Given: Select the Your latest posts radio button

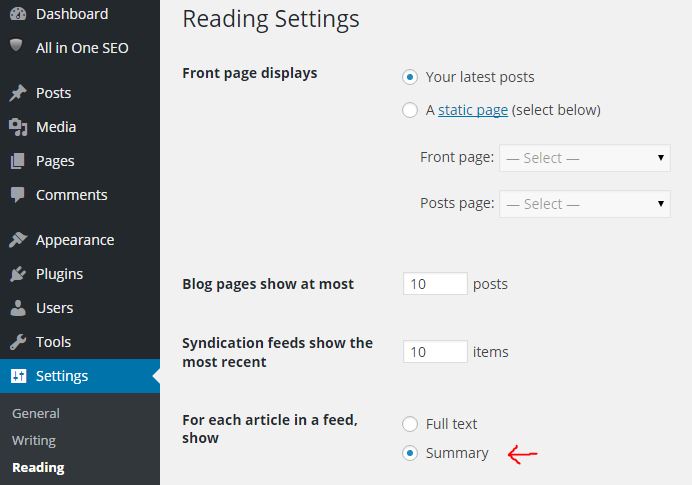Looking at the screenshot, I should [x=410, y=77].
